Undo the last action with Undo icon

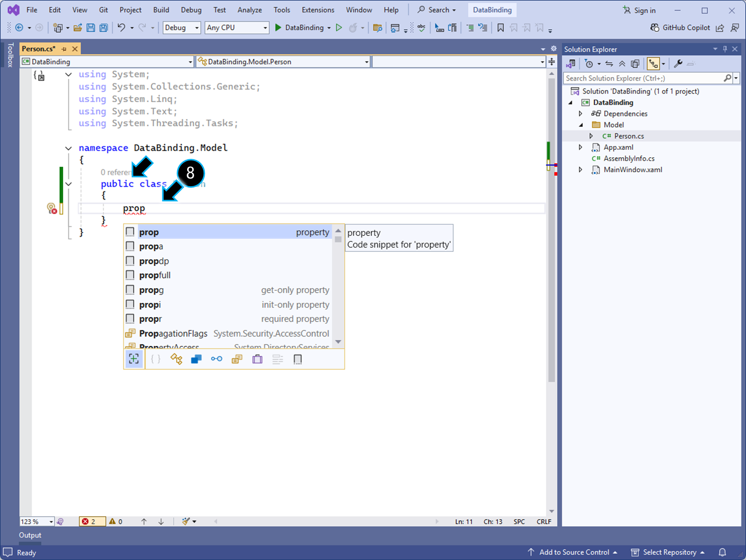(x=121, y=28)
